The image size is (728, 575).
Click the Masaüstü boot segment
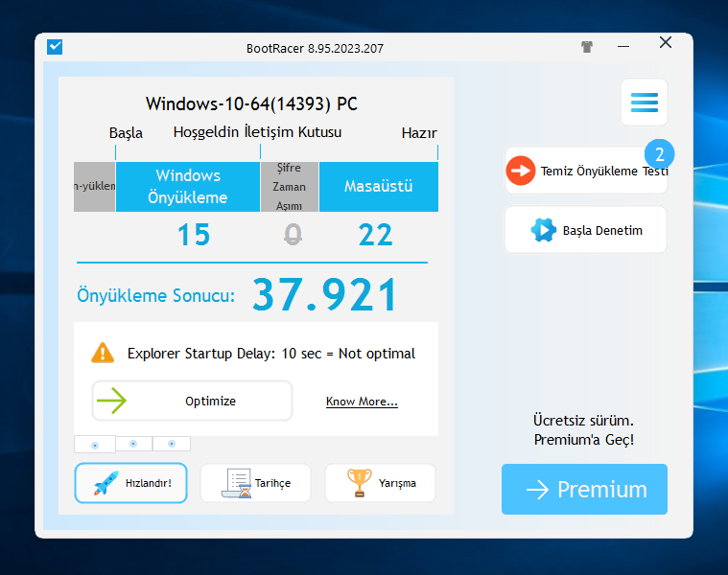(x=379, y=187)
